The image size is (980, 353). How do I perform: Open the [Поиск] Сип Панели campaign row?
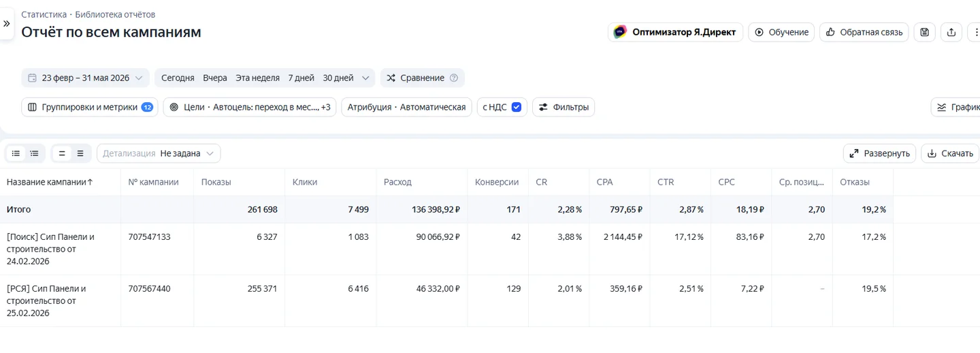[50, 249]
